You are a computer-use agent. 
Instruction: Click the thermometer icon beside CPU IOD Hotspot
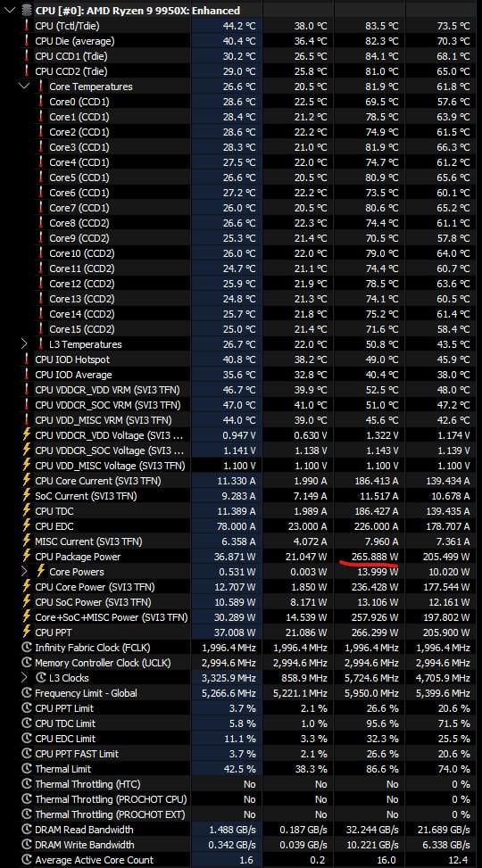click(x=26, y=360)
